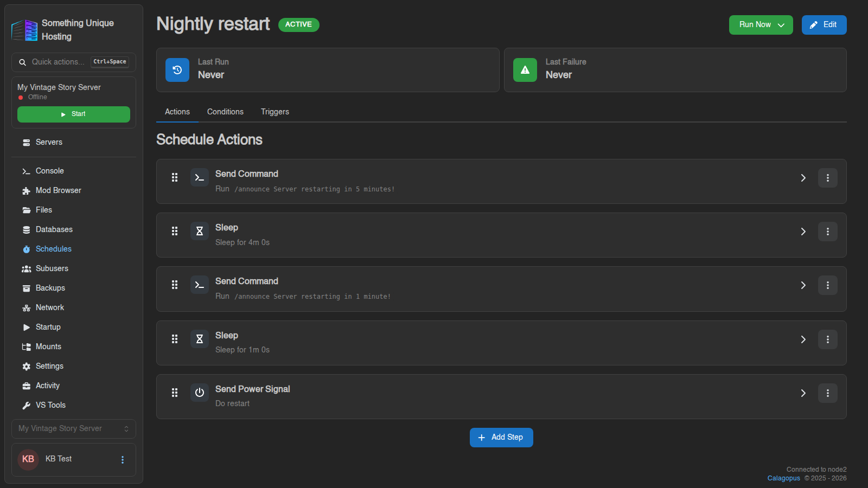The image size is (868, 488).
Task: Open options menu for Send Power Signal step
Action: [x=828, y=393]
